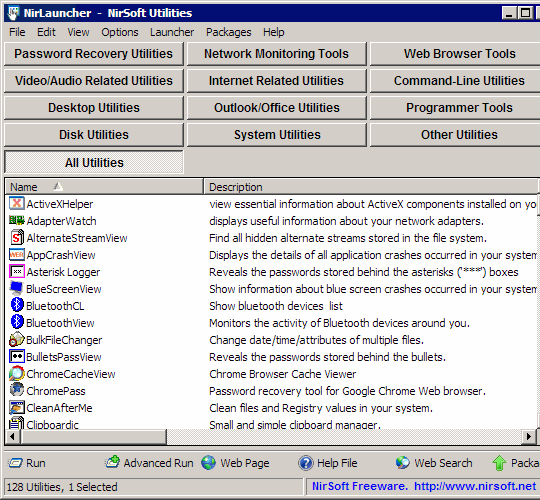This screenshot has height=500, width=540.
Task: Maximize the NirLauncher window
Action: tap(525, 13)
